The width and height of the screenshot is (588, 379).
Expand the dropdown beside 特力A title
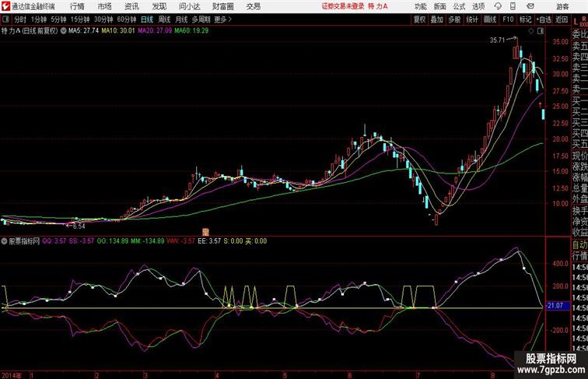[x=63, y=31]
